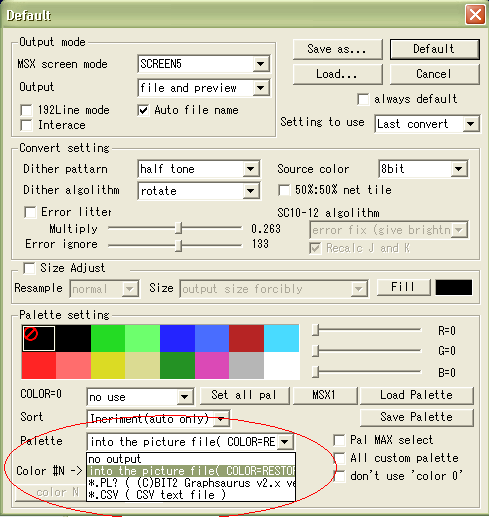The image size is (489, 517).
Task: Click the Load Palette button
Action: [417, 395]
